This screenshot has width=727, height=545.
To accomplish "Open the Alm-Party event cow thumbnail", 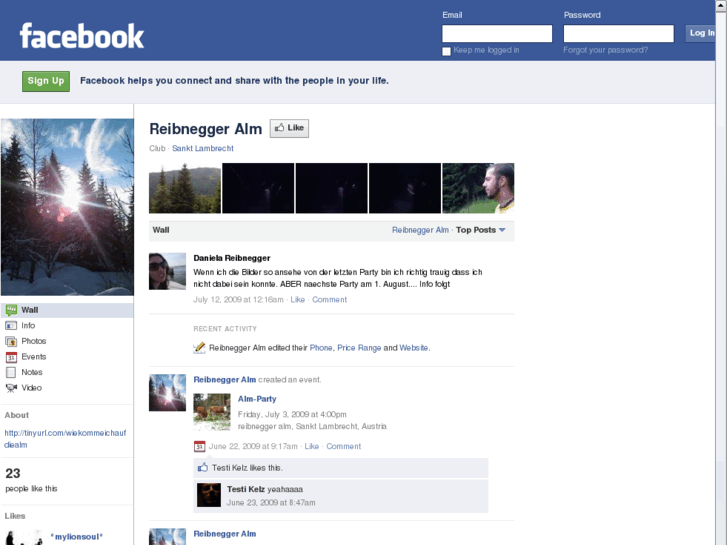I will coord(212,412).
